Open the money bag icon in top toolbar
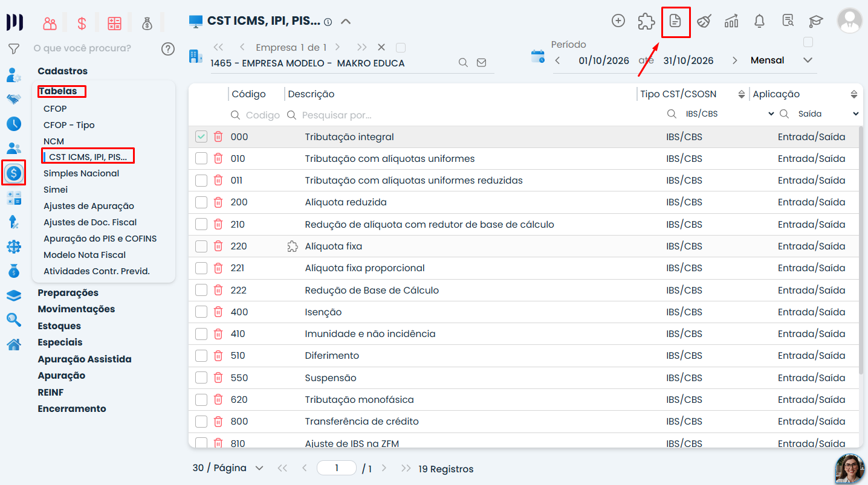 pos(147,24)
